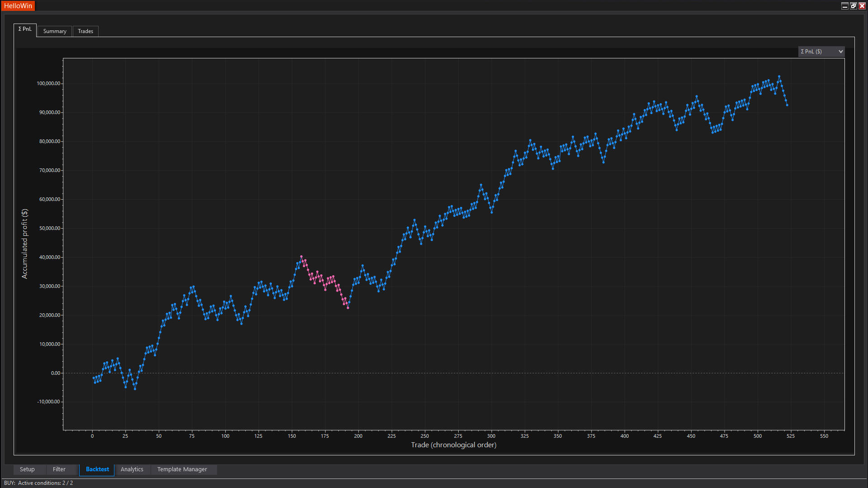
Task: Click the HelloWin title label
Action: [18, 6]
